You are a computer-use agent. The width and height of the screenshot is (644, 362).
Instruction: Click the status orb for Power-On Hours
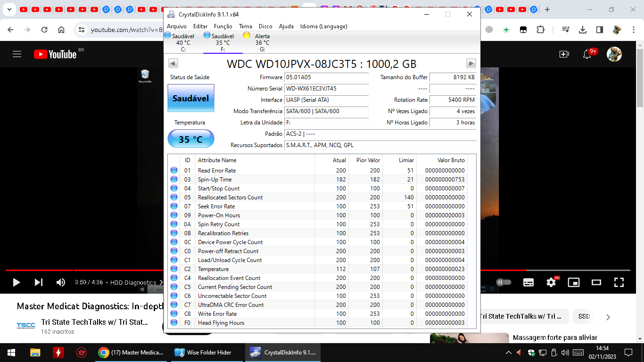174,215
